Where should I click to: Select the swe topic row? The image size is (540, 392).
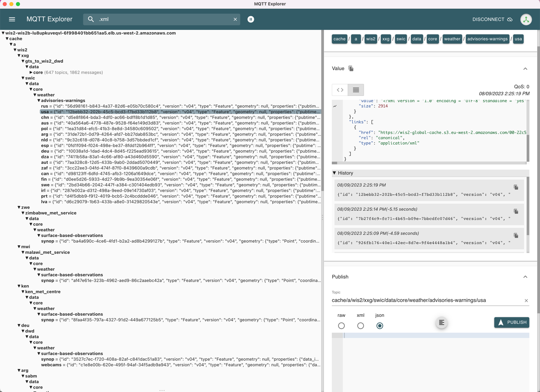point(181,185)
